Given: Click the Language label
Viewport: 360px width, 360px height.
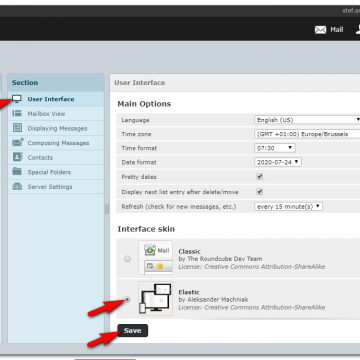Looking at the screenshot, I should click(135, 120).
